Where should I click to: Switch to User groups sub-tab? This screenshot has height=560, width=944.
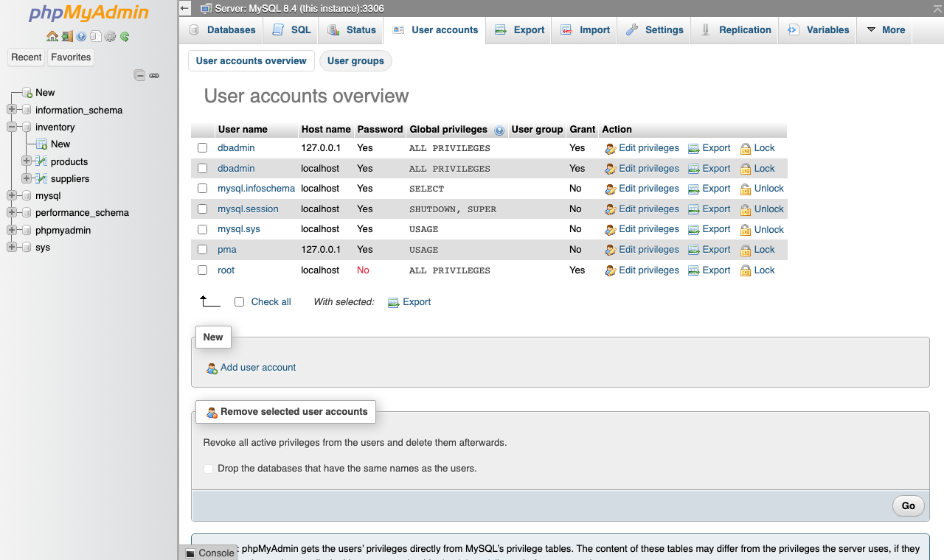coord(355,61)
